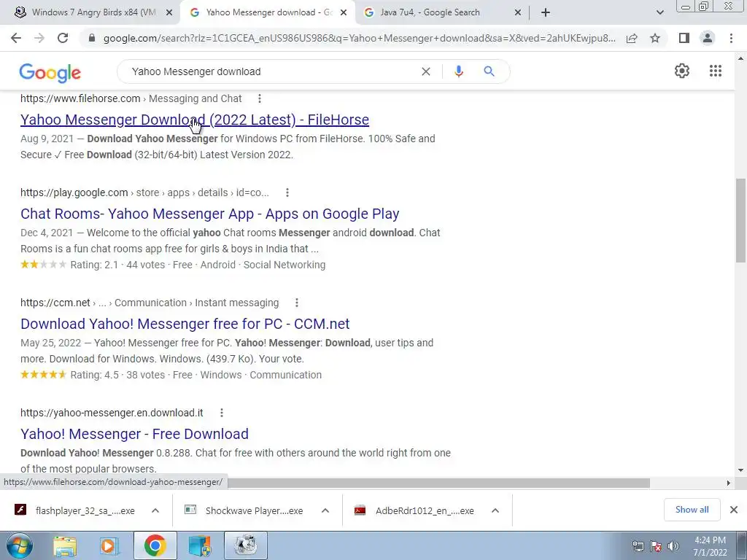The width and height of the screenshot is (747, 560).
Task: Switch to the Java 7u4 Google Search tab
Action: (x=429, y=12)
